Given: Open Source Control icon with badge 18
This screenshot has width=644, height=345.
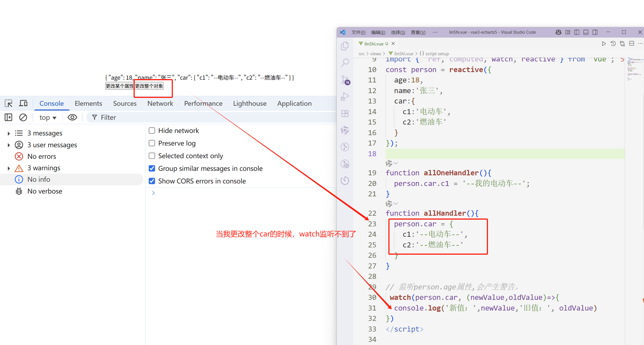Looking at the screenshot, I should point(345,80).
